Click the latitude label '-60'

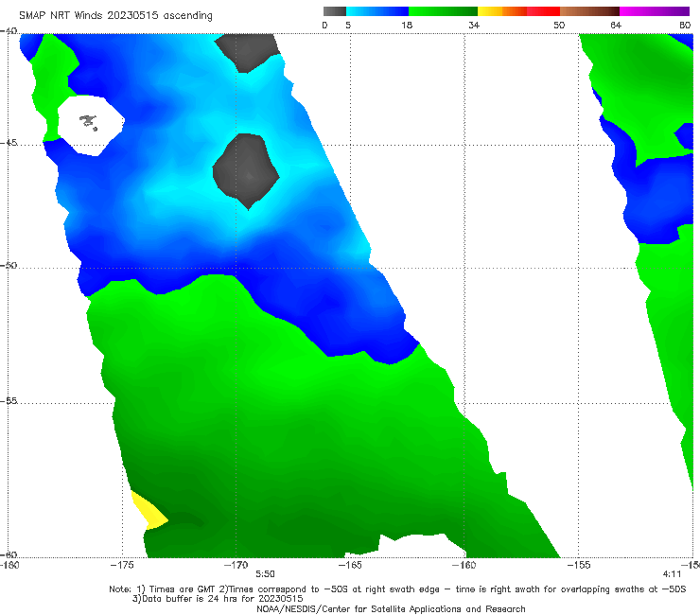click(9, 554)
